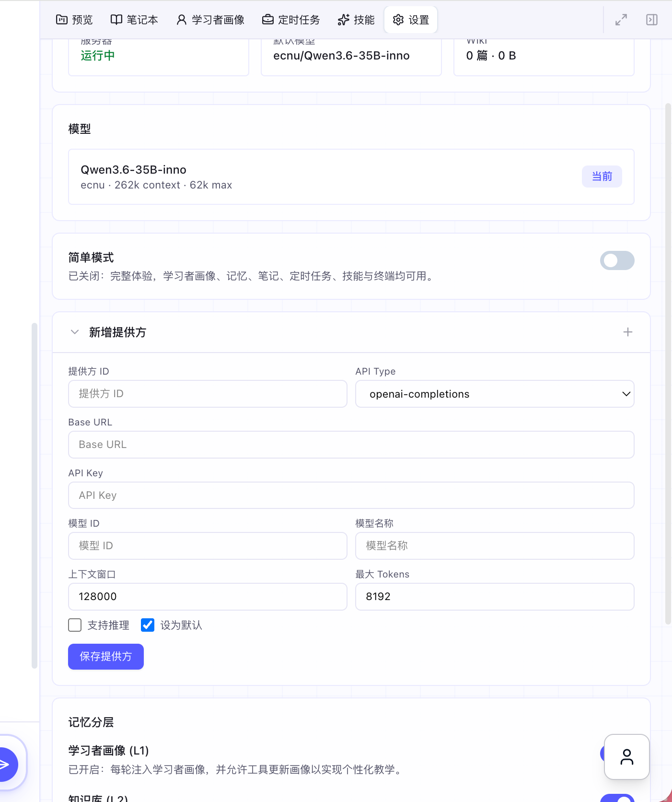Toggle the 知识库 (L2) switch
Image resolution: width=672 pixels, height=802 pixels.
point(617,798)
